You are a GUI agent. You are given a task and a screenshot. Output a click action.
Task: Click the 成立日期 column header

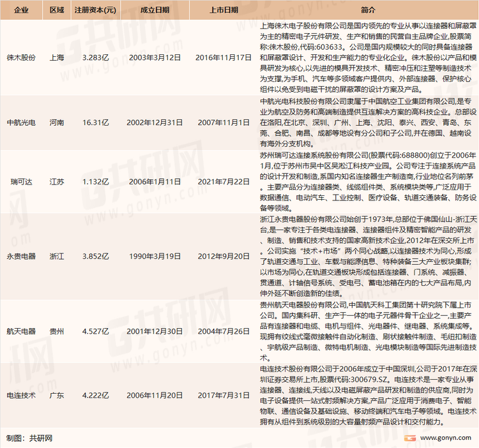pyautogui.click(x=155, y=10)
